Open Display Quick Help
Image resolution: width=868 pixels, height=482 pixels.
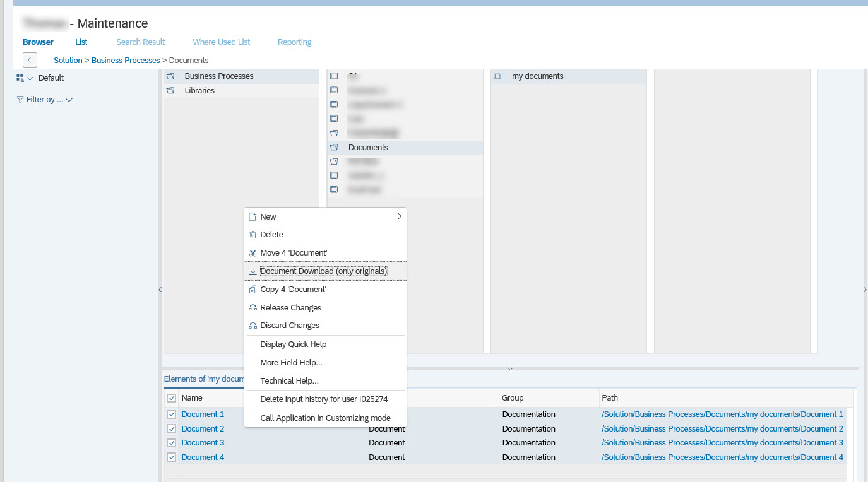[x=325, y=344]
